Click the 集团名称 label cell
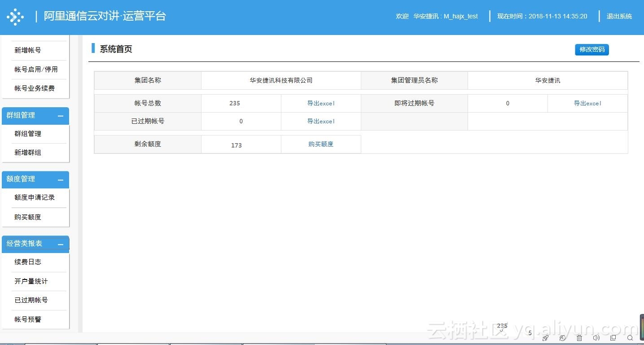Image resolution: width=644 pixels, height=345 pixels. click(x=148, y=80)
